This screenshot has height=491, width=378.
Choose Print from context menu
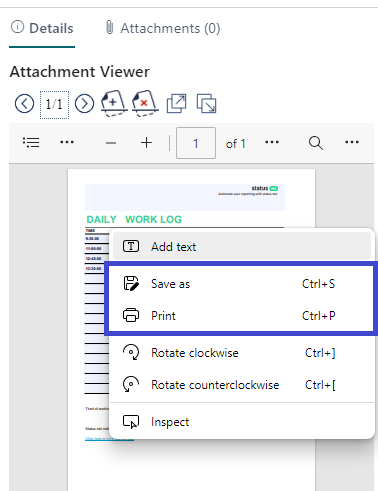point(241,315)
